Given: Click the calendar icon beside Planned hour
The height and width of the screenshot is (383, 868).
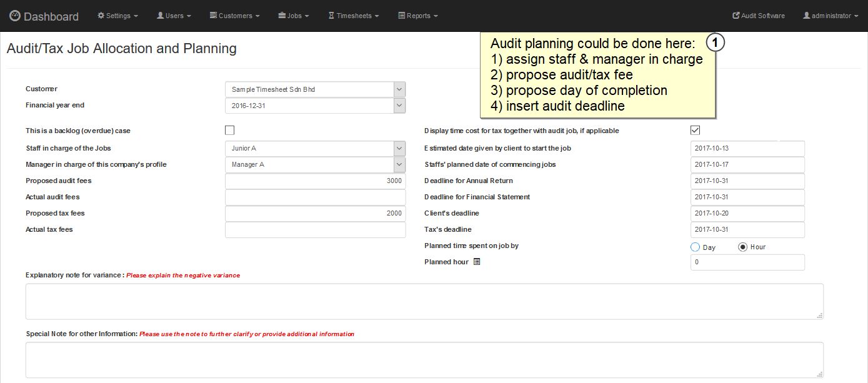Looking at the screenshot, I should [x=477, y=262].
